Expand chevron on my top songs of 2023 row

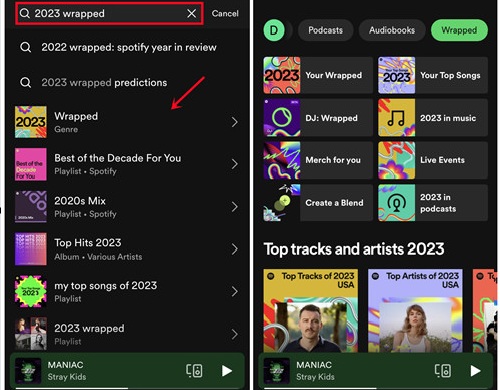[x=235, y=292]
